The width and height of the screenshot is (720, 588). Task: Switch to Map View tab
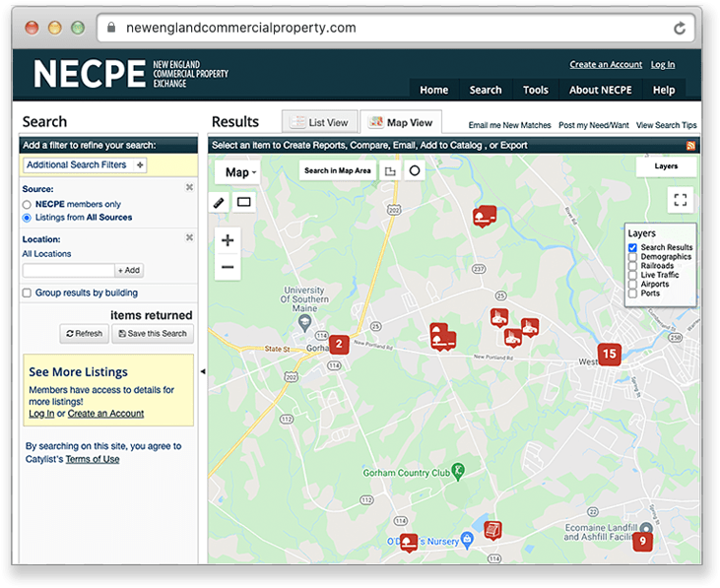[x=401, y=122]
